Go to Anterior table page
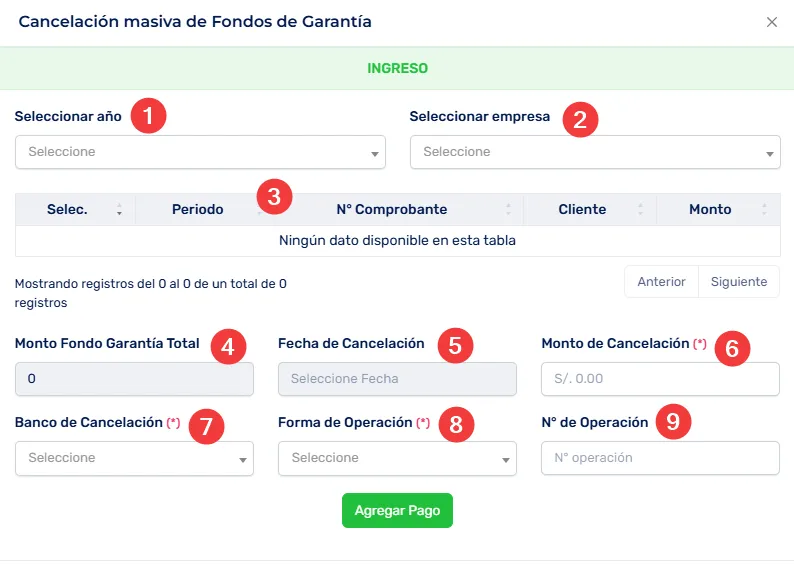The width and height of the screenshot is (794, 588). tap(661, 282)
